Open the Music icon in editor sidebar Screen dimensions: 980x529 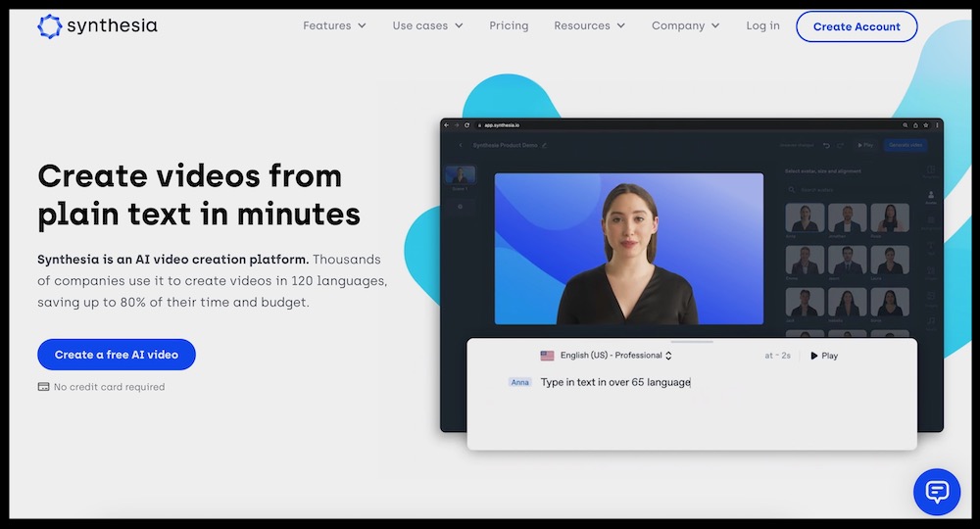931,322
